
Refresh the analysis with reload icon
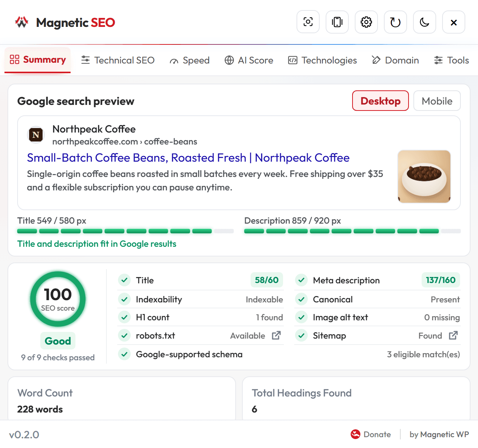tap(395, 22)
